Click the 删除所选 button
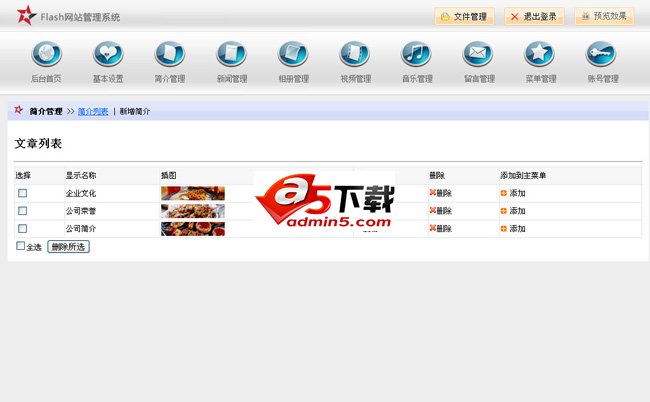 pyautogui.click(x=68, y=247)
